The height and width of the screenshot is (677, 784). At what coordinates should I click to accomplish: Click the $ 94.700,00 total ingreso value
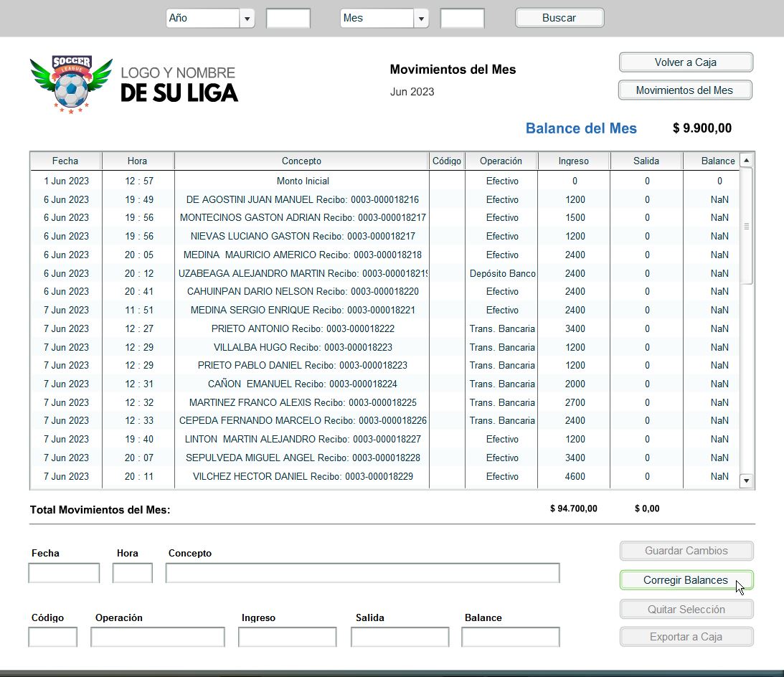[x=574, y=508]
